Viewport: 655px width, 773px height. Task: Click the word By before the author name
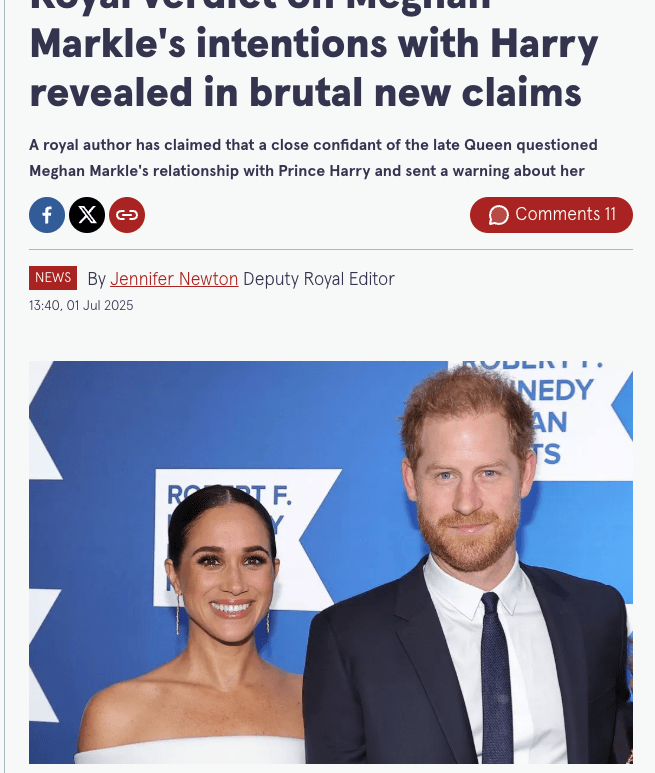pos(97,280)
